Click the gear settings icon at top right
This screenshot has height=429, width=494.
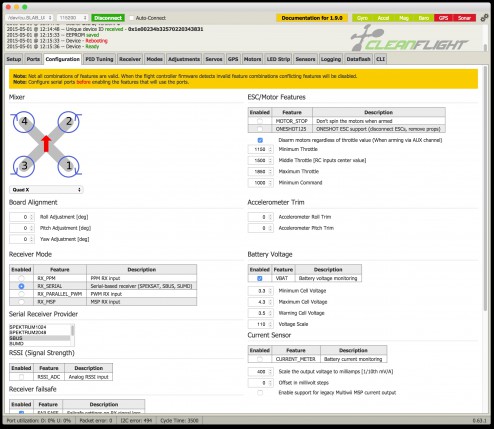click(484, 18)
